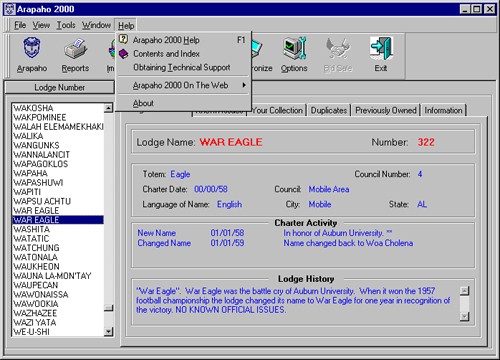Select WAPAGOKLOS in lodge list
Image resolution: width=500 pixels, height=360 pixels.
[x=58, y=164]
